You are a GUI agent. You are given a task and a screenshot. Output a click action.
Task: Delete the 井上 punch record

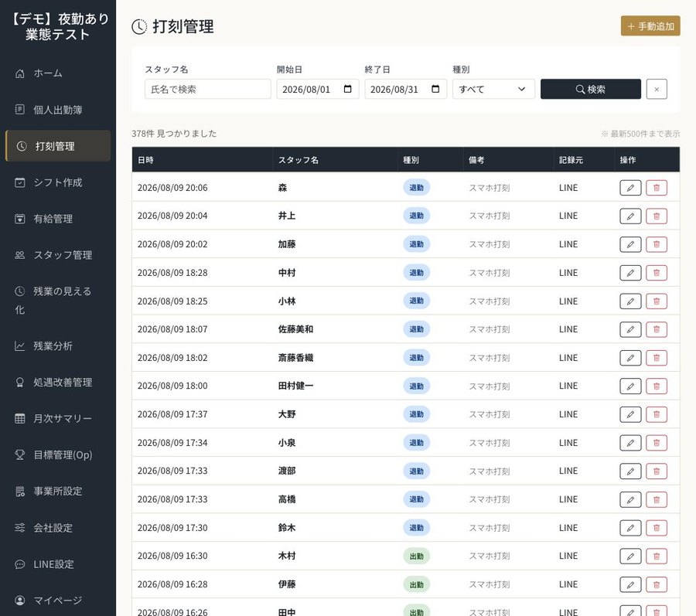[656, 216]
